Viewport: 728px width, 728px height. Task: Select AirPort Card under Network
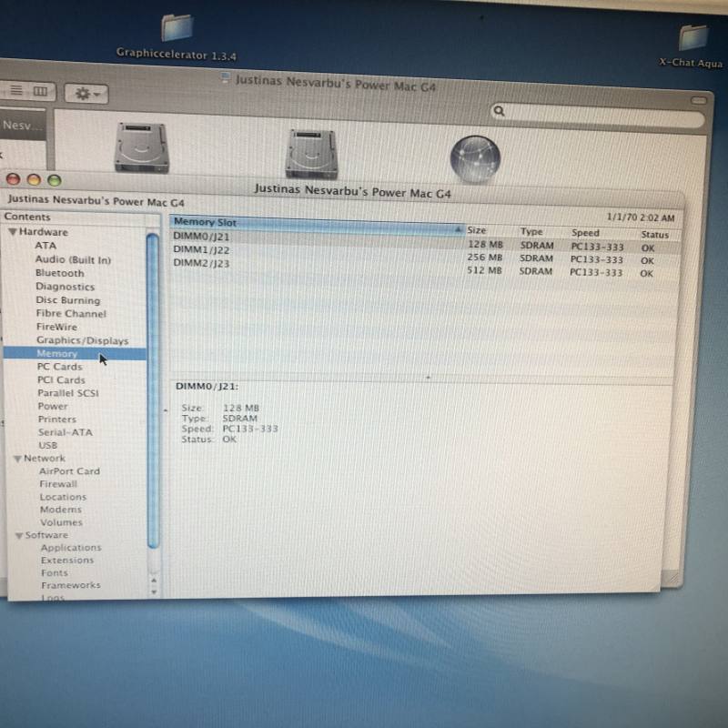point(69,470)
